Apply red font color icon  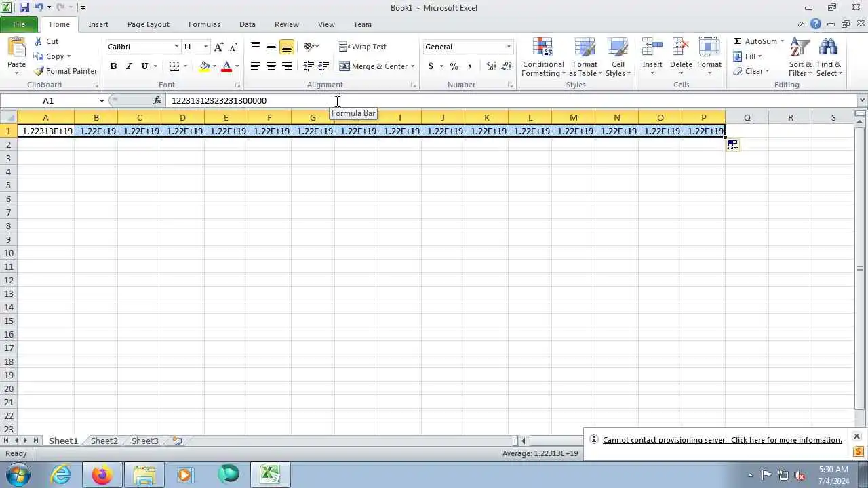pos(226,66)
